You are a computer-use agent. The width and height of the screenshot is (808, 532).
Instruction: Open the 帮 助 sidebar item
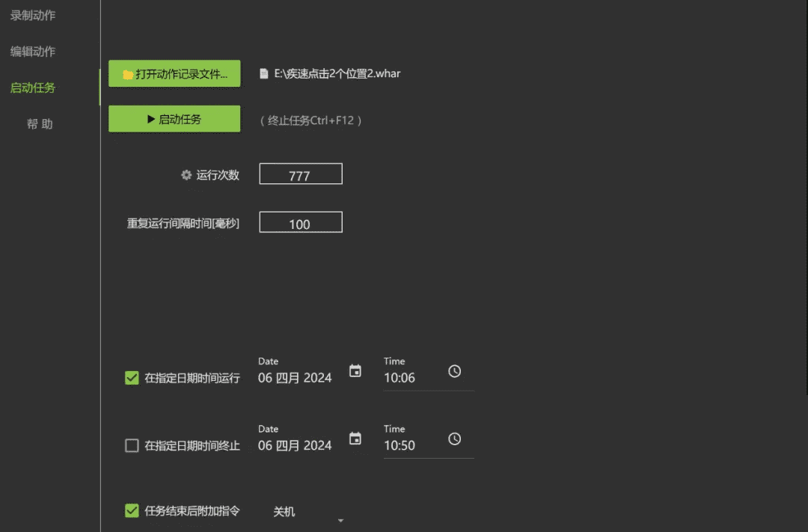point(40,123)
